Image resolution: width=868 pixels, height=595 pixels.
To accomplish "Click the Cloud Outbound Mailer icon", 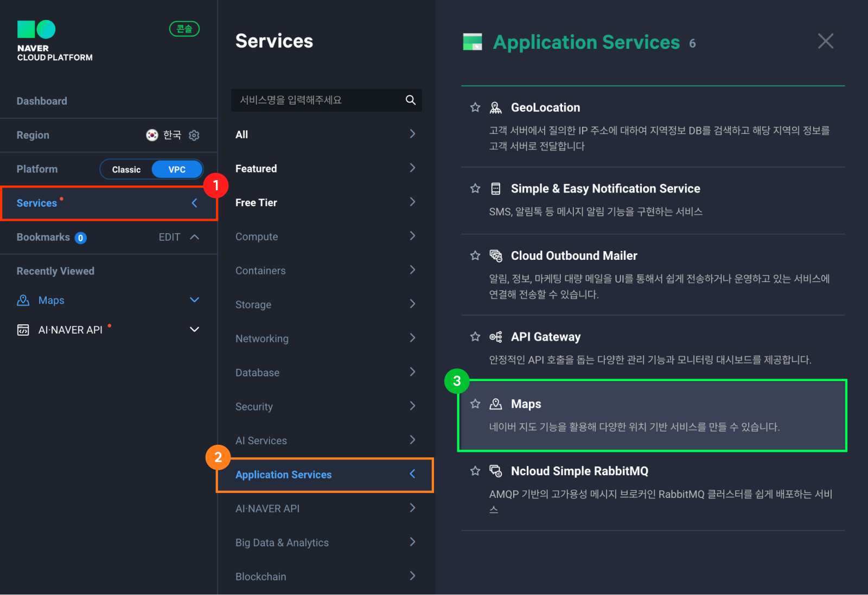I will tap(496, 255).
